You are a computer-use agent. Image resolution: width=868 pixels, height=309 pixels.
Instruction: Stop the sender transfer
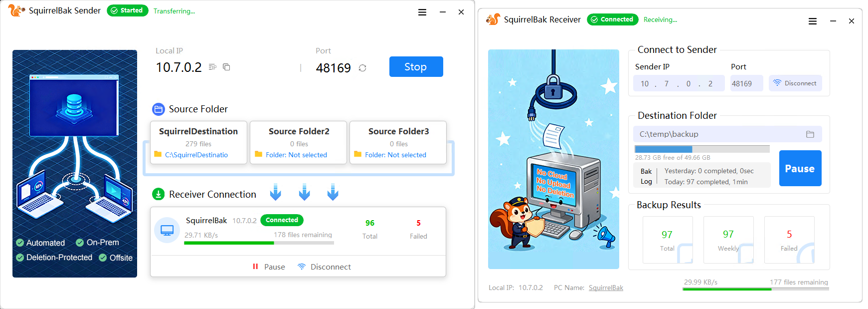pyautogui.click(x=416, y=66)
